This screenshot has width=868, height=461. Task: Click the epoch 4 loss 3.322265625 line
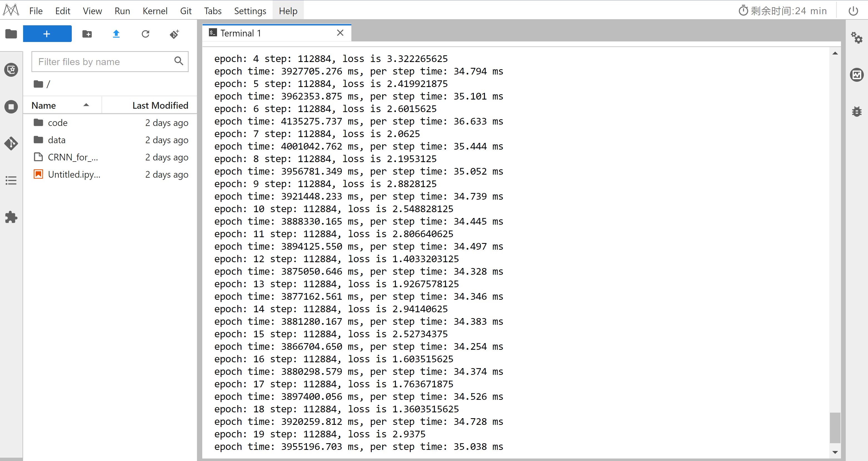point(331,59)
